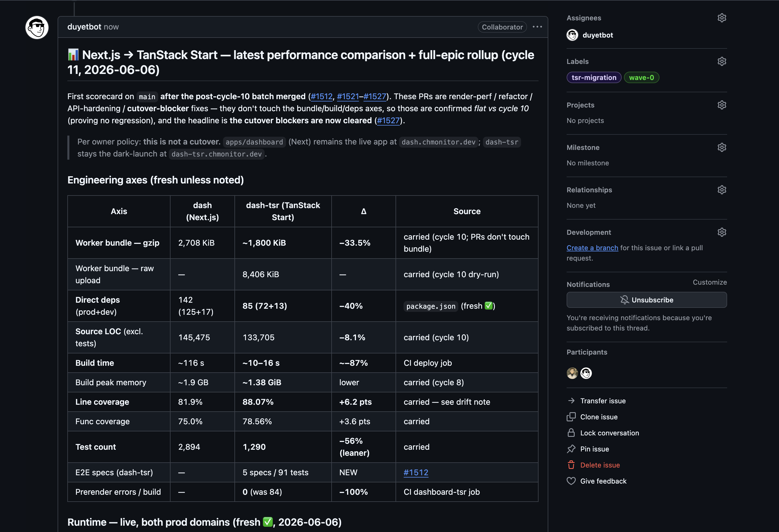Click the Give feedback heart icon
This screenshot has height=532, width=779.
click(x=571, y=481)
